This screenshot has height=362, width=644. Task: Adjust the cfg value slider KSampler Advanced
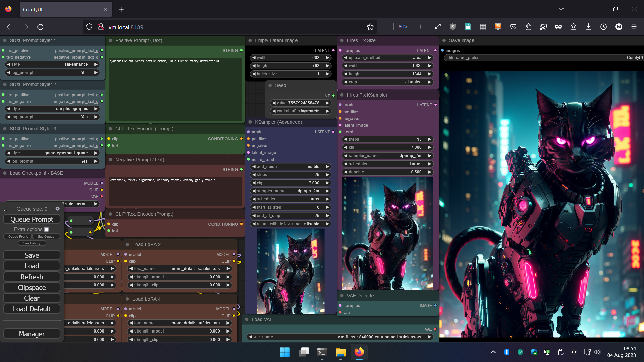tap(290, 183)
